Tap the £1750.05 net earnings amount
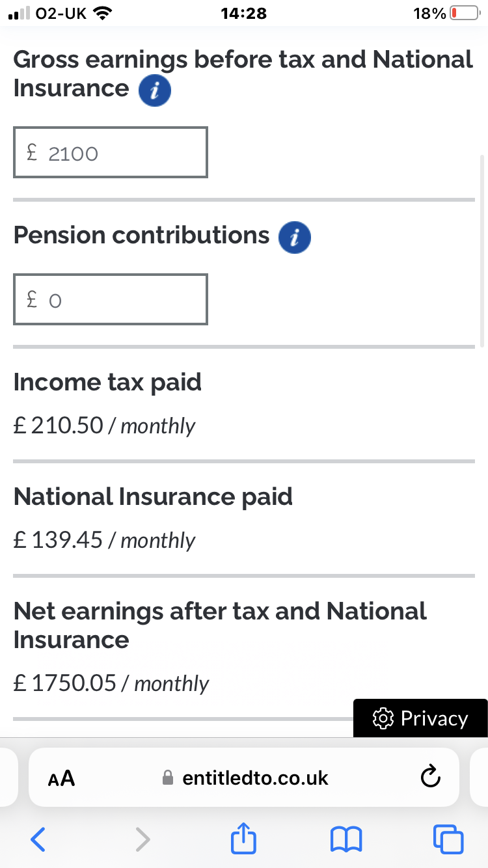488x868 pixels. click(65, 683)
